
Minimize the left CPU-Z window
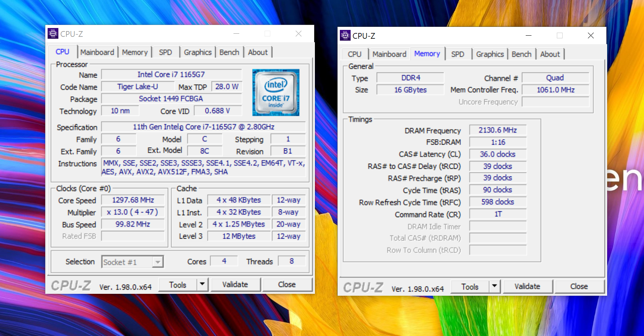[237, 34]
